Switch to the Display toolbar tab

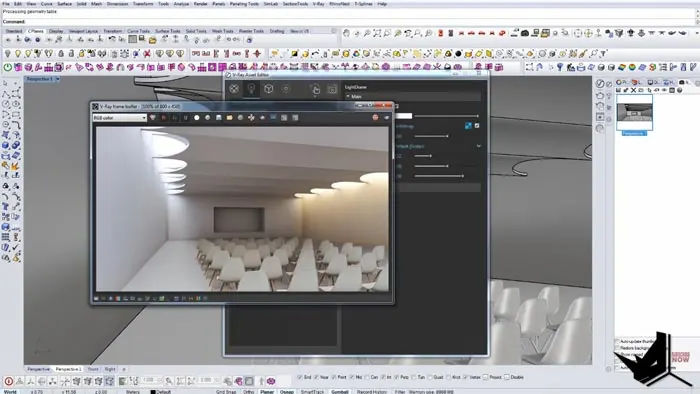tap(56, 31)
